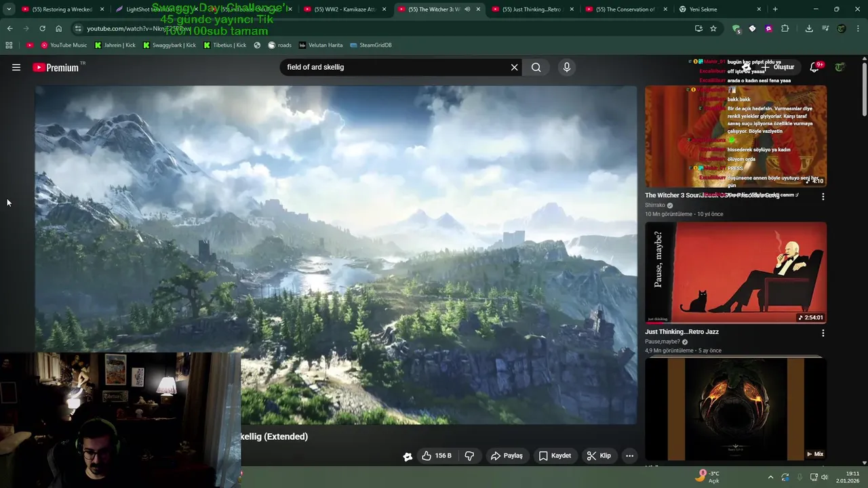Open the Chrome three-dot menu

pyautogui.click(x=857, y=28)
